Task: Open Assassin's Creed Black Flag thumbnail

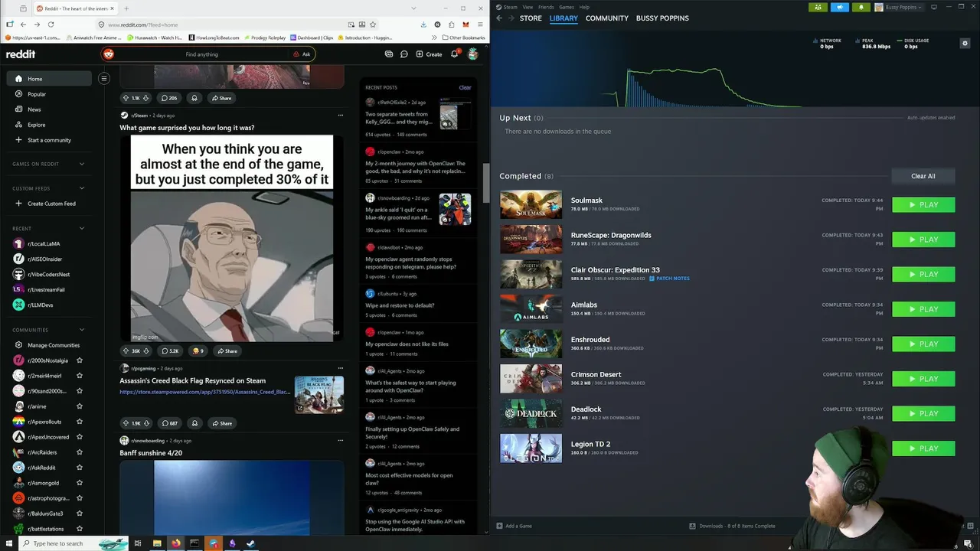Action: (319, 394)
